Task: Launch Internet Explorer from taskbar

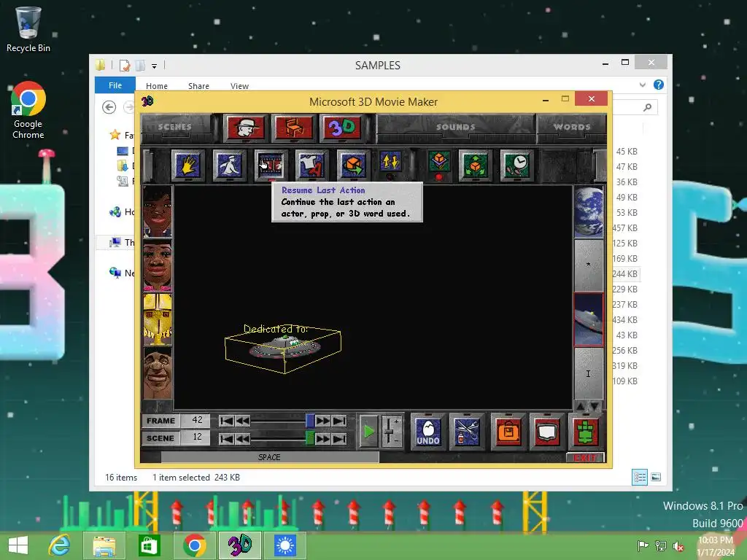Action: tap(60, 545)
